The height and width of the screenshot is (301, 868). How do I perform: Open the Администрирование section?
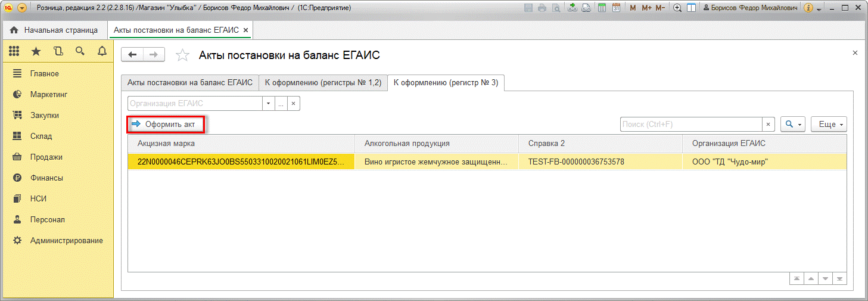pyautogui.click(x=66, y=241)
